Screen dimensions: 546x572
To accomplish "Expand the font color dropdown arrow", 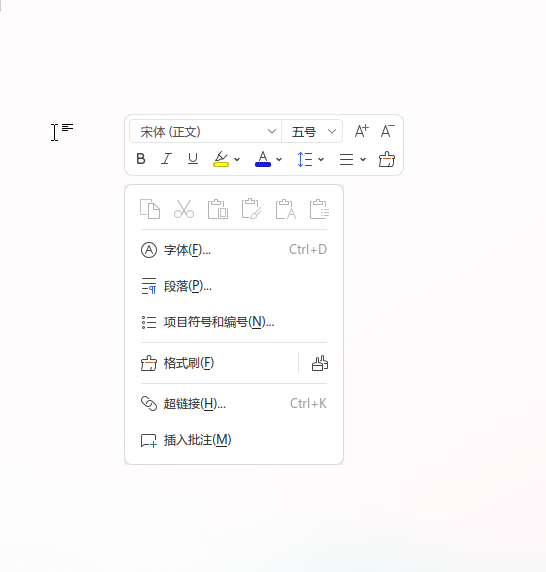I will 279,159.
